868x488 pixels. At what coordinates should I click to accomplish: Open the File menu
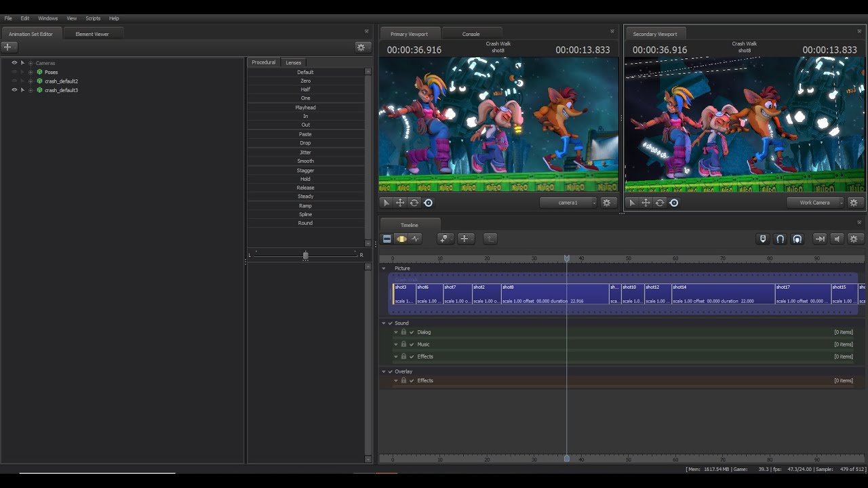[x=8, y=18]
